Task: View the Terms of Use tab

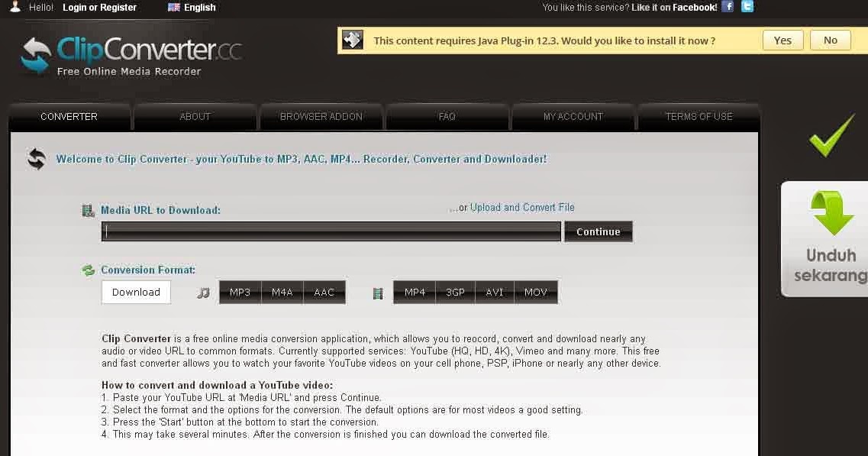Action: (699, 117)
